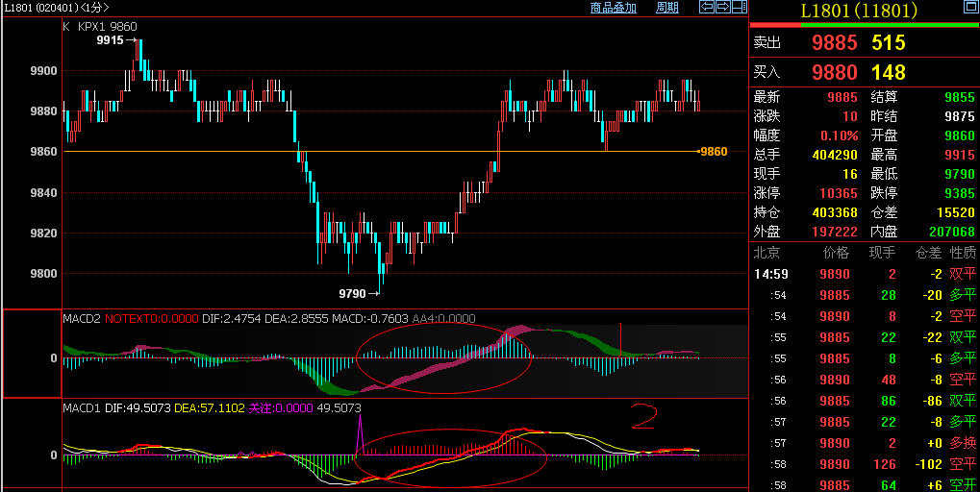Open the 商品叠加 overlay link
980x492 pixels.
[x=614, y=8]
